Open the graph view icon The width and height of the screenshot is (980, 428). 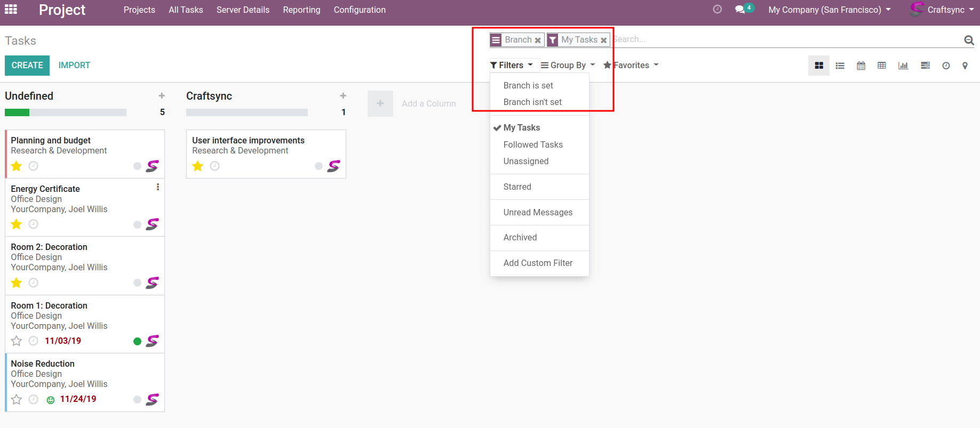click(x=903, y=66)
